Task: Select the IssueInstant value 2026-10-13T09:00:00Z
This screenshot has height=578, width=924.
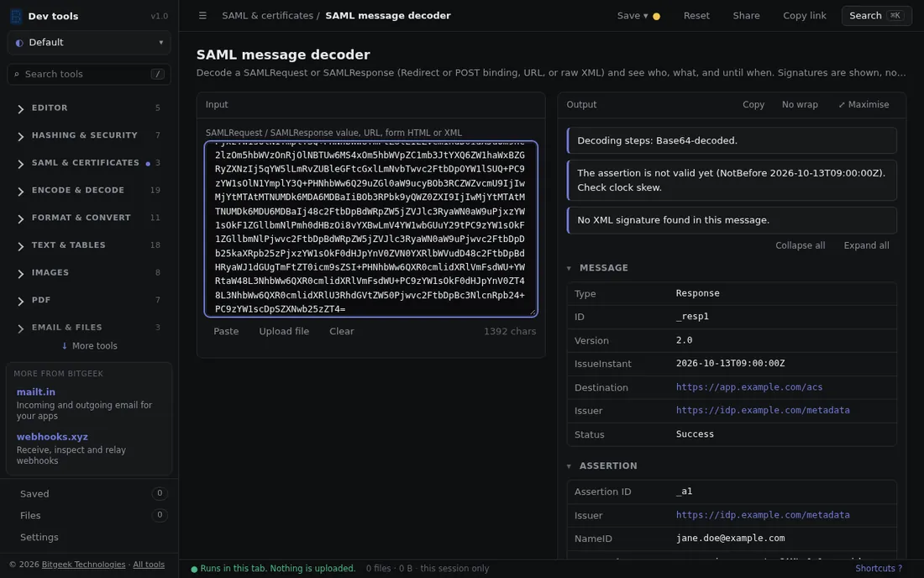Action: click(x=730, y=364)
